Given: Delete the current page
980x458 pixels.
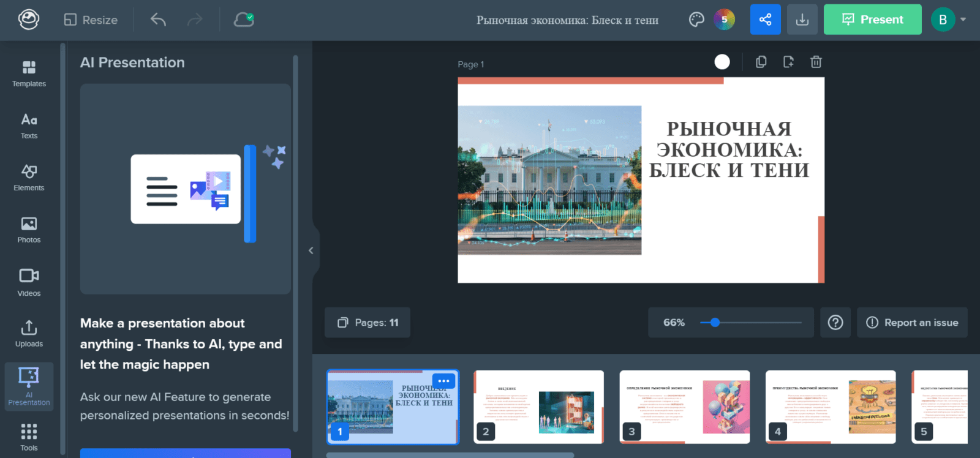Looking at the screenshot, I should (816, 62).
